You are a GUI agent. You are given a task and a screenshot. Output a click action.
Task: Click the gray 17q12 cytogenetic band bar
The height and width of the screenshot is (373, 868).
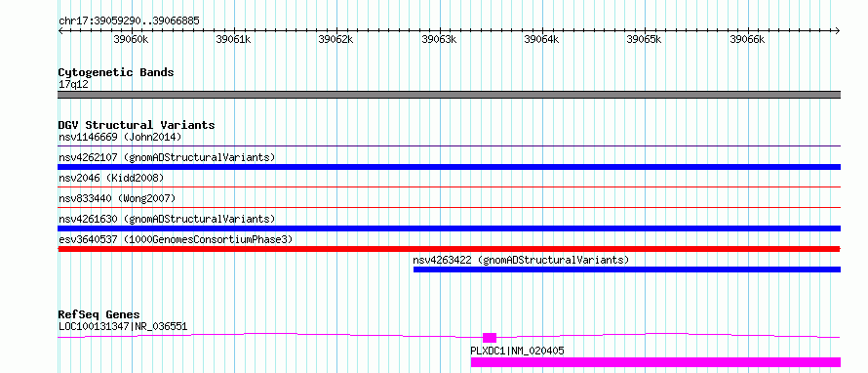click(449, 95)
